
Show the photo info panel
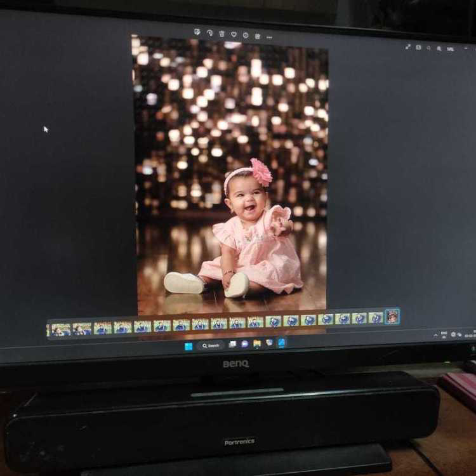point(246,34)
